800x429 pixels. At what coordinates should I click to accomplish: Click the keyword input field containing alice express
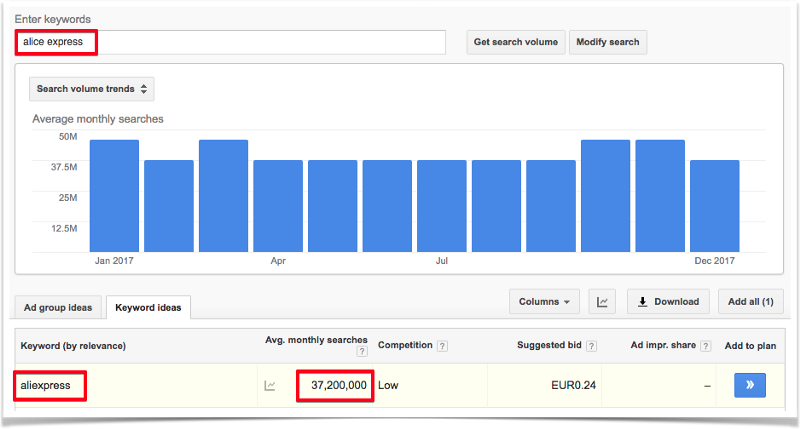[231, 42]
